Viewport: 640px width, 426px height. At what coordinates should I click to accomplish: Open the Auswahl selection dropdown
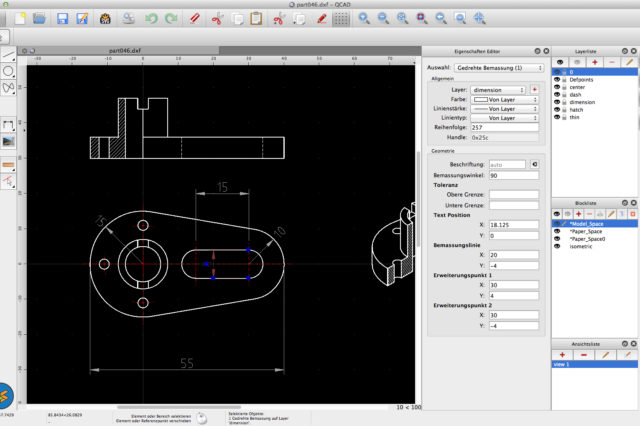497,66
